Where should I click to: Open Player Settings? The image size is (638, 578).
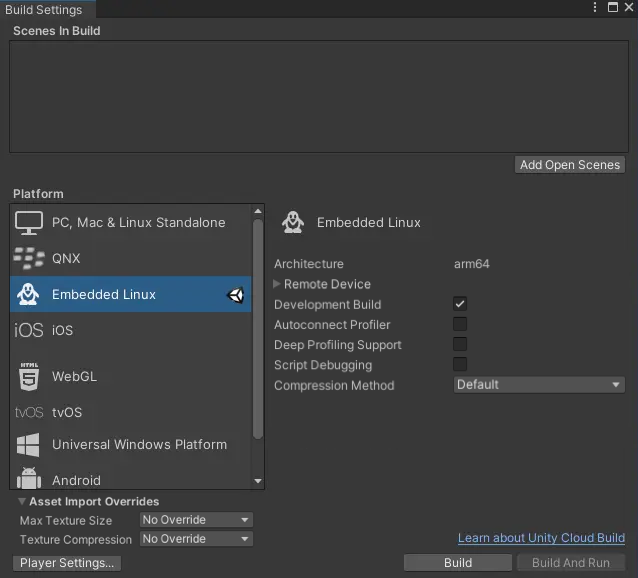67,563
